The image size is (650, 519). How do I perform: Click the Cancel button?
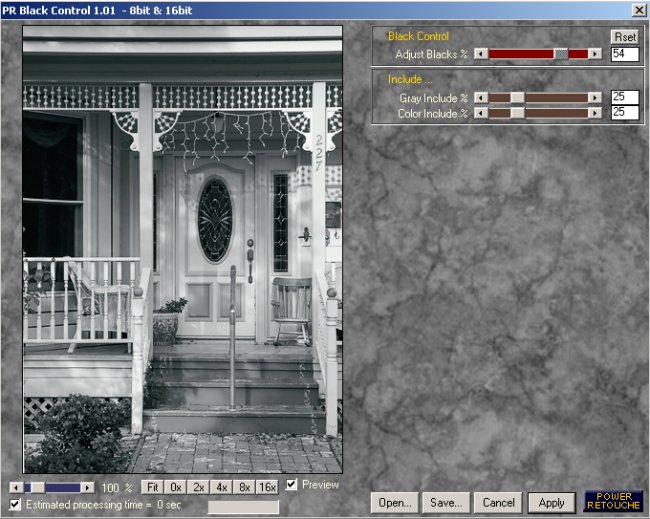tap(498, 503)
